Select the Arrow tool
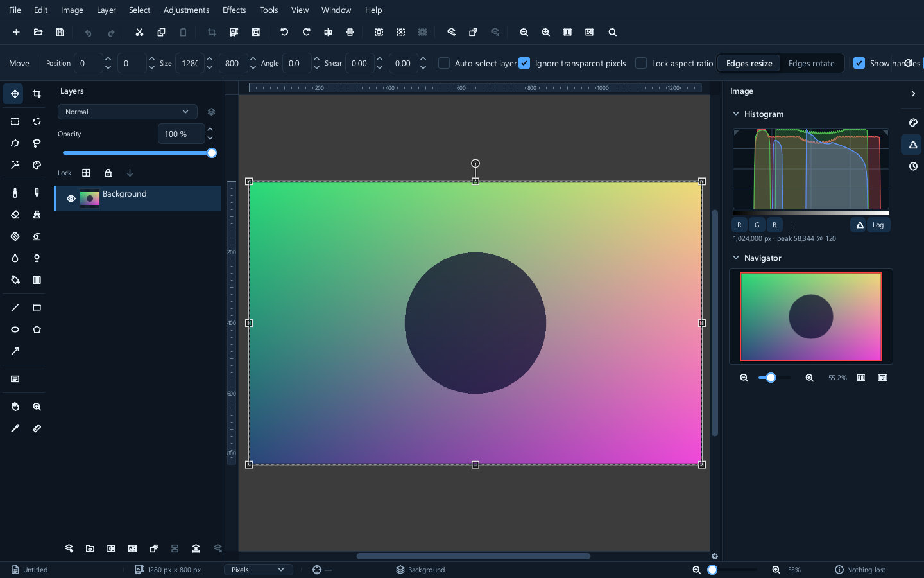The width and height of the screenshot is (924, 578). [15, 351]
